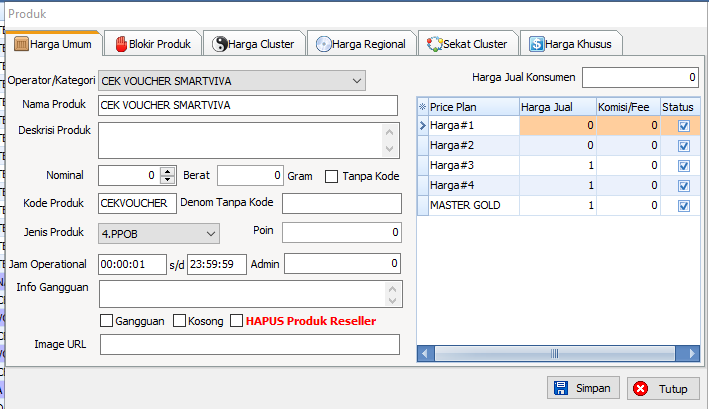Click the Komisi/Fee cell for Harga#2
The width and height of the screenshot is (709, 409).
628,146
